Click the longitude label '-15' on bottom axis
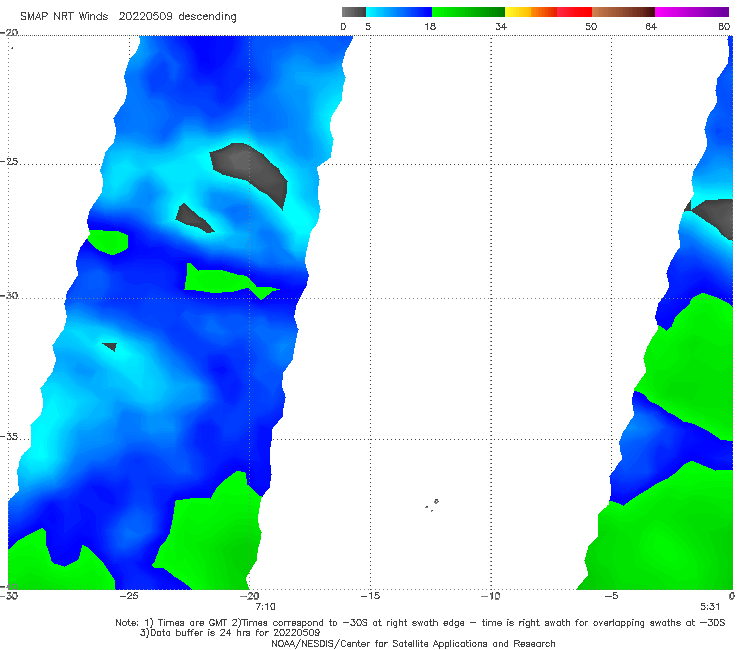This screenshot has width=740, height=650. click(370, 596)
